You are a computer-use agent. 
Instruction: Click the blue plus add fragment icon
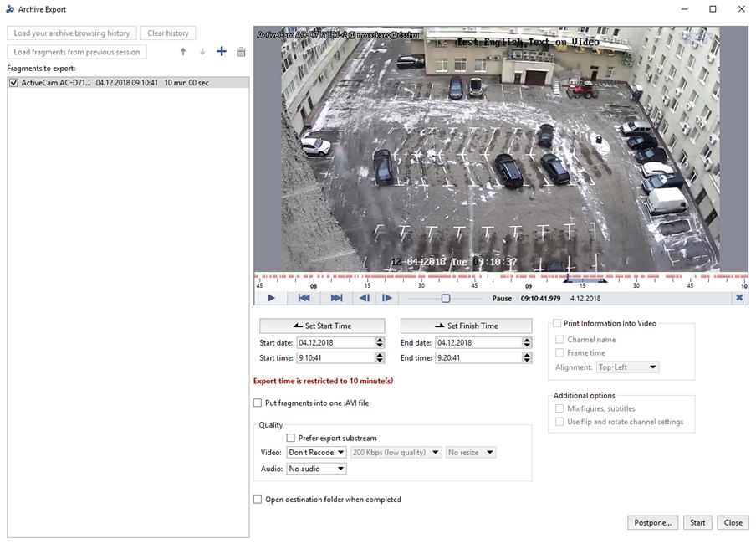coord(222,52)
